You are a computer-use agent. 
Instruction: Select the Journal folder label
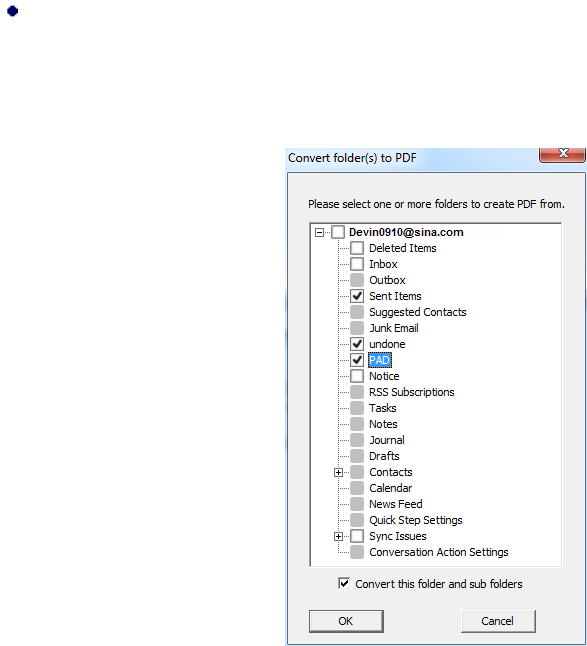tap(387, 440)
